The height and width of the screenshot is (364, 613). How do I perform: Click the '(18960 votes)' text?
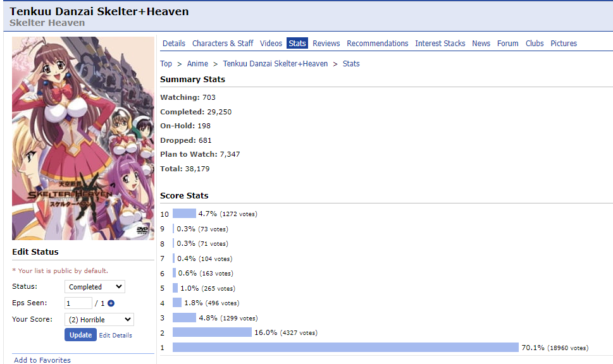[x=567, y=348]
